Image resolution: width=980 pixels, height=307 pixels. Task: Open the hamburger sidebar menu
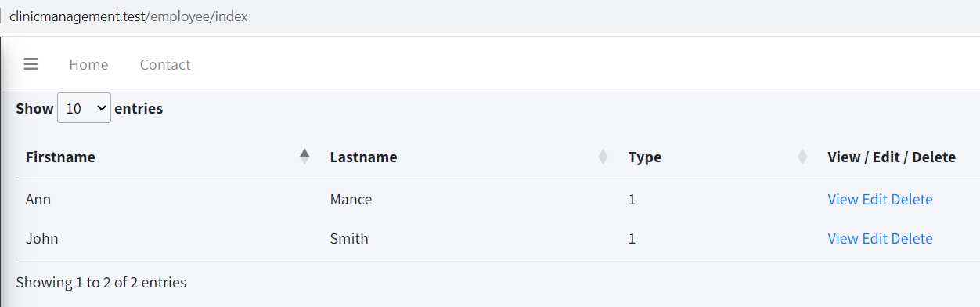31,64
